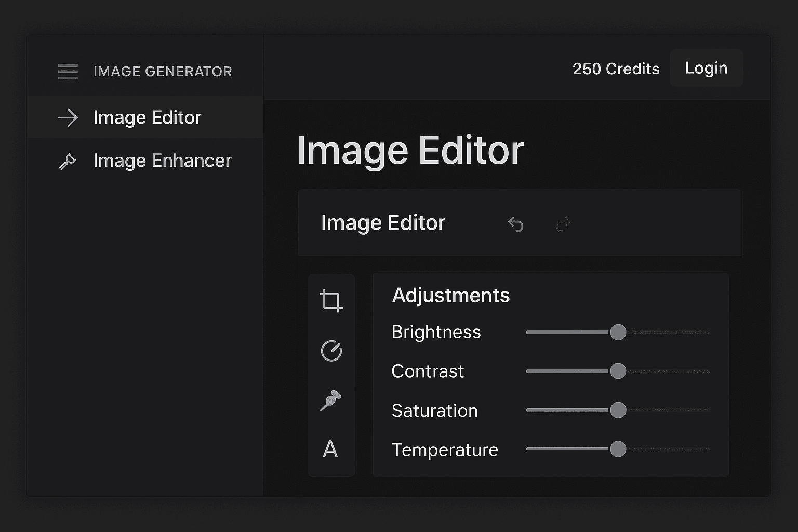Adjust the Brightness slider handle
The width and height of the screenshot is (798, 532).
pyautogui.click(x=618, y=332)
